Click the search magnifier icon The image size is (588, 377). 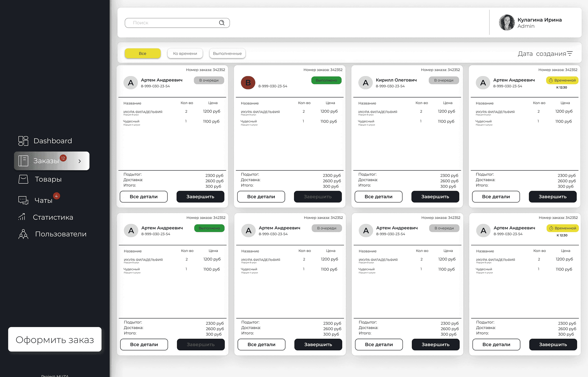[x=222, y=23]
